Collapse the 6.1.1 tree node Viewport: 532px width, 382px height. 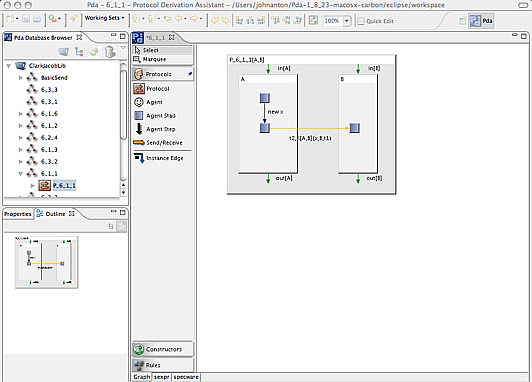pyautogui.click(x=20, y=174)
